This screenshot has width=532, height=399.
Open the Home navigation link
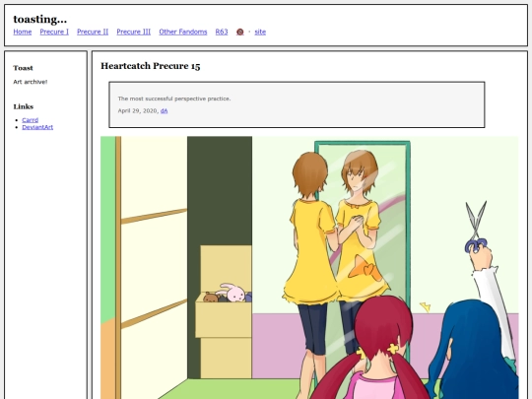tap(23, 32)
